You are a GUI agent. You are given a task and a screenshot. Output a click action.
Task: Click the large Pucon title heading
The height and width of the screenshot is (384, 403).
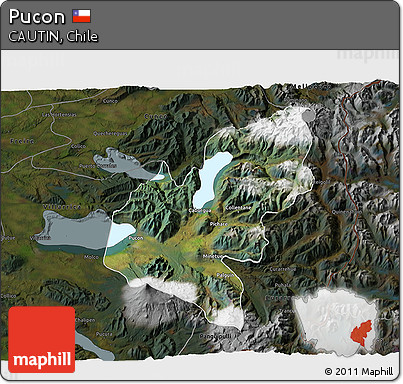[x=37, y=17]
